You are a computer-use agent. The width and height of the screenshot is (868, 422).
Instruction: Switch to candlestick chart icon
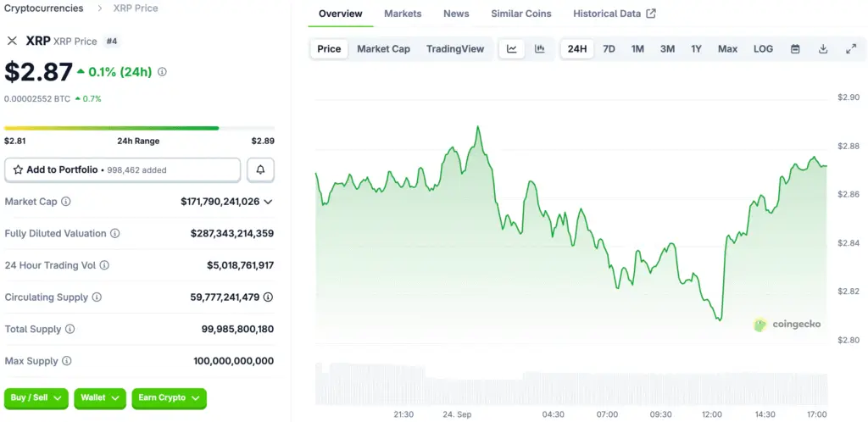[540, 49]
